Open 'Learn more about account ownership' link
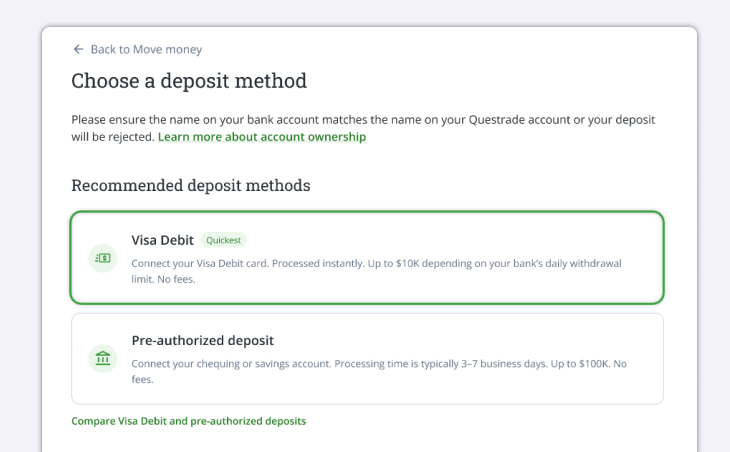730x452 pixels. [x=262, y=137]
